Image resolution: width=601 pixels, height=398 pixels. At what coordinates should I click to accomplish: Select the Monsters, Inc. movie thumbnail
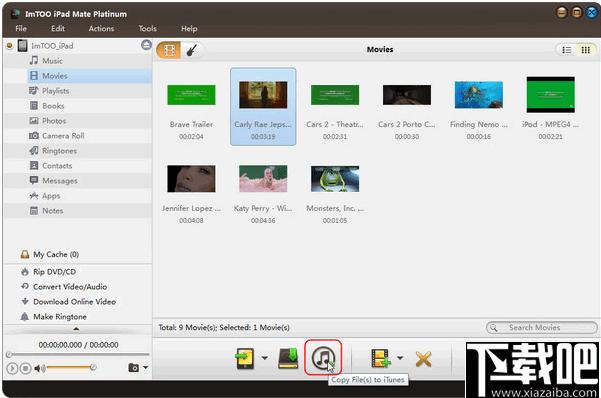click(335, 179)
